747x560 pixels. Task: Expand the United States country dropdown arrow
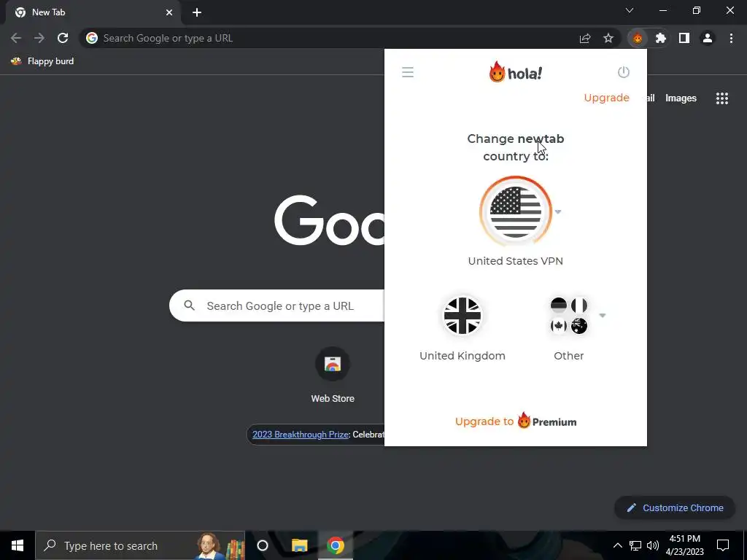click(558, 212)
